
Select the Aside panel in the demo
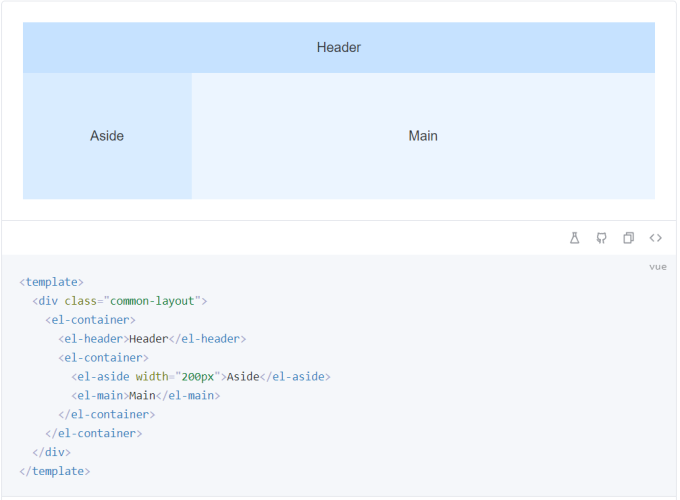pos(107,136)
